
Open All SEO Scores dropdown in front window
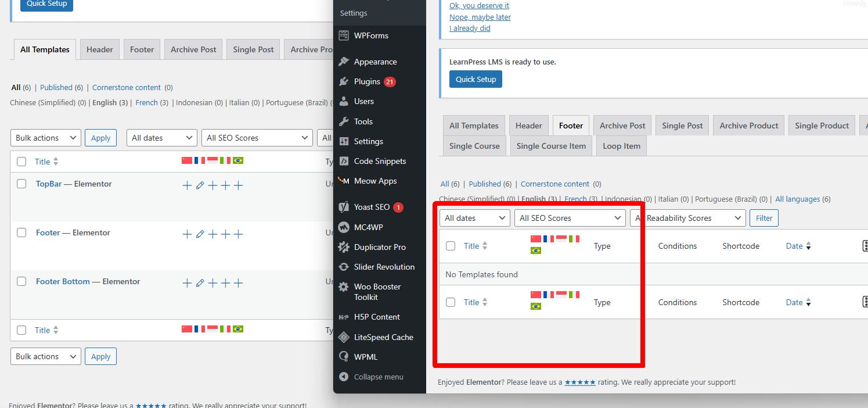(570, 218)
